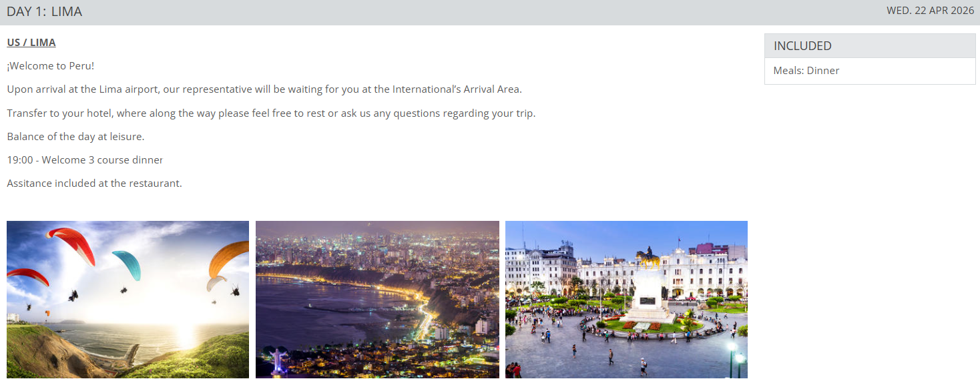Click the INCLUDED panel header
The height and width of the screenshot is (381, 980).
click(x=870, y=46)
